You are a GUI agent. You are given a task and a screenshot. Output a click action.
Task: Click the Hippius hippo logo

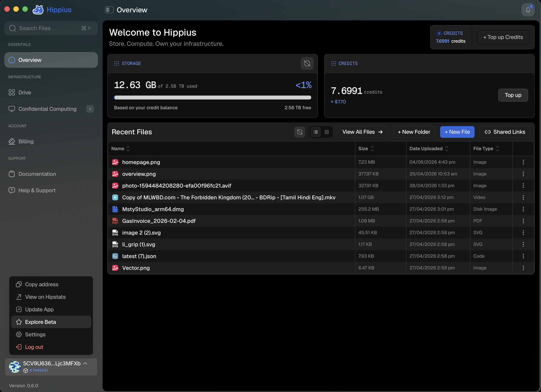pyautogui.click(x=38, y=10)
